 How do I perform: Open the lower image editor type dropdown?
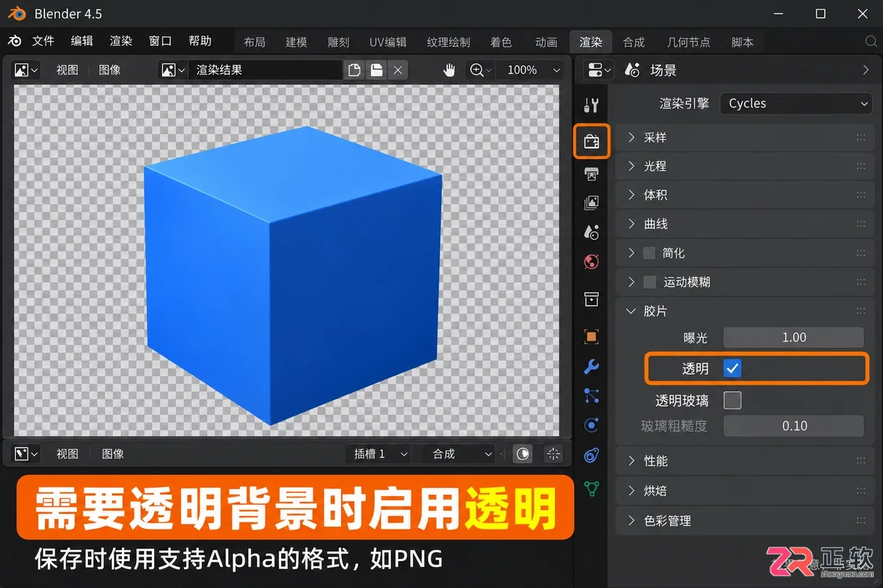tap(26, 453)
